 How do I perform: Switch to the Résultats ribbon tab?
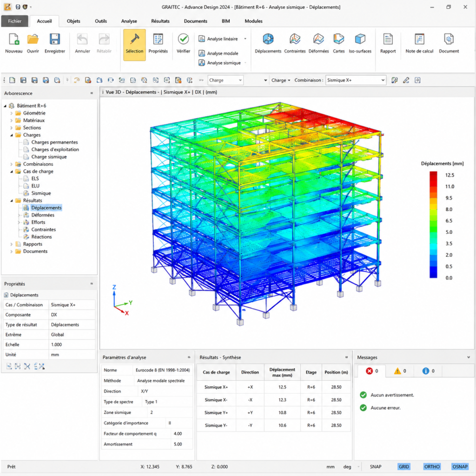(x=160, y=21)
